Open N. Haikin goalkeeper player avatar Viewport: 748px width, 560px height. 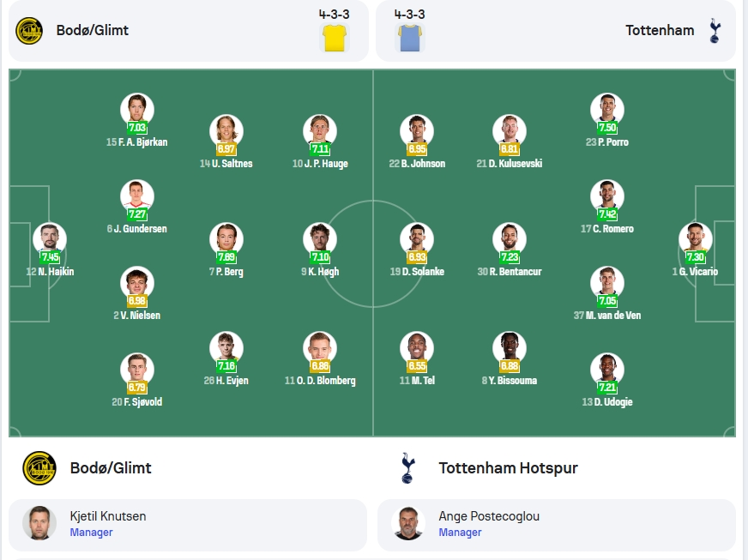(50, 239)
